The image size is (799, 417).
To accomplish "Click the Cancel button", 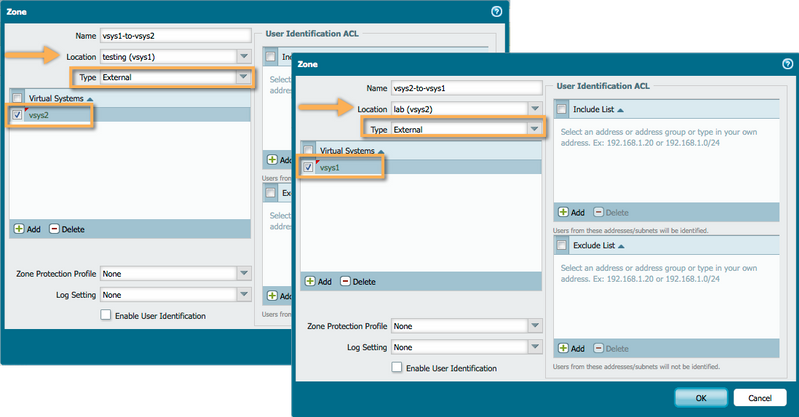I will tap(759, 397).
